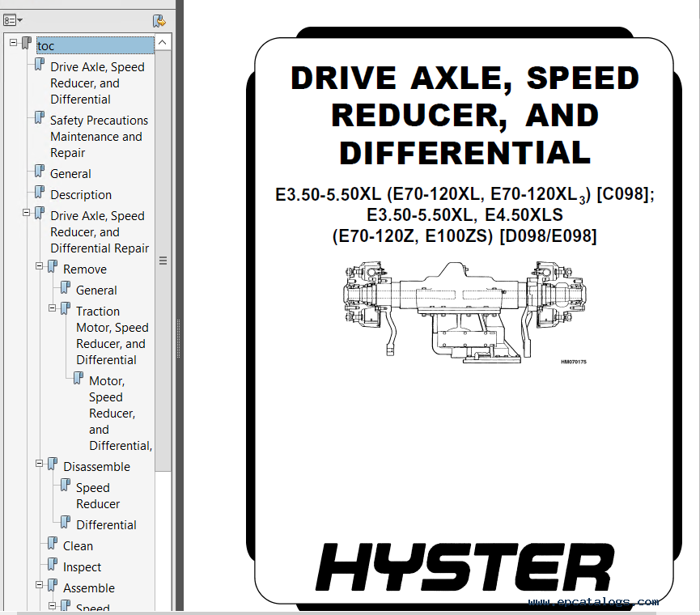Click the Remove bookmark icon

point(53,267)
